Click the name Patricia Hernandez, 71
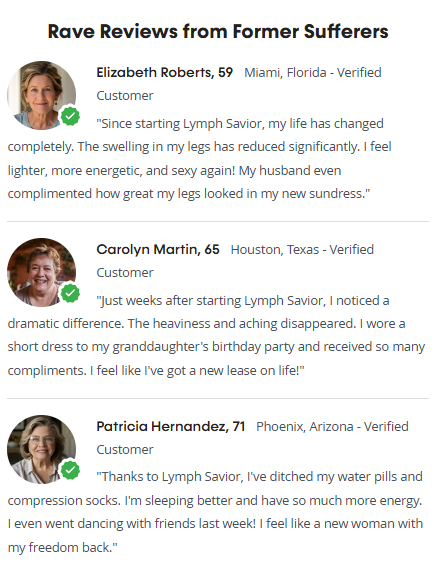Screen dimensions: 435x569 (x=171, y=426)
